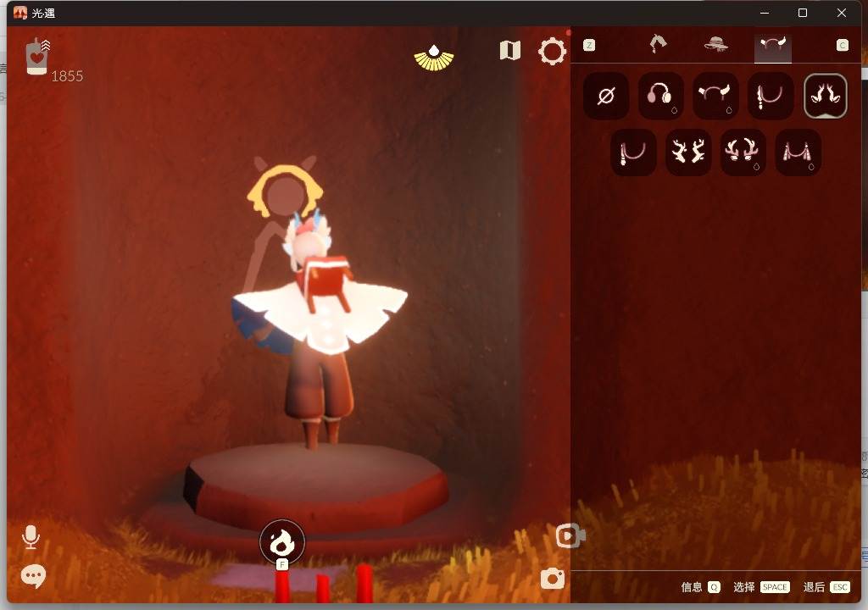Pick the small horns headband accessory
868x610 pixels.
(715, 96)
